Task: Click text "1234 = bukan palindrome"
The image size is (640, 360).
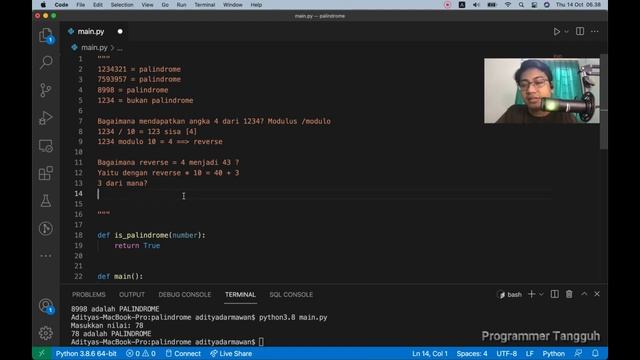Action: pyautogui.click(x=145, y=100)
